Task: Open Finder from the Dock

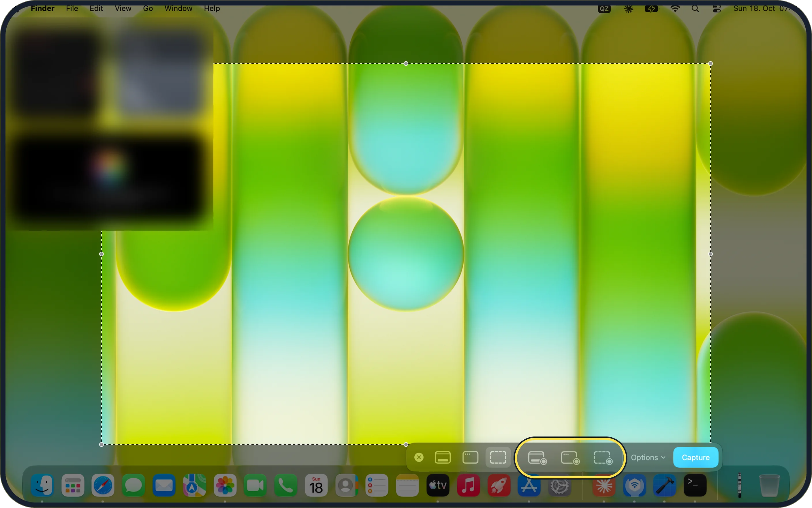Action: [x=42, y=485]
